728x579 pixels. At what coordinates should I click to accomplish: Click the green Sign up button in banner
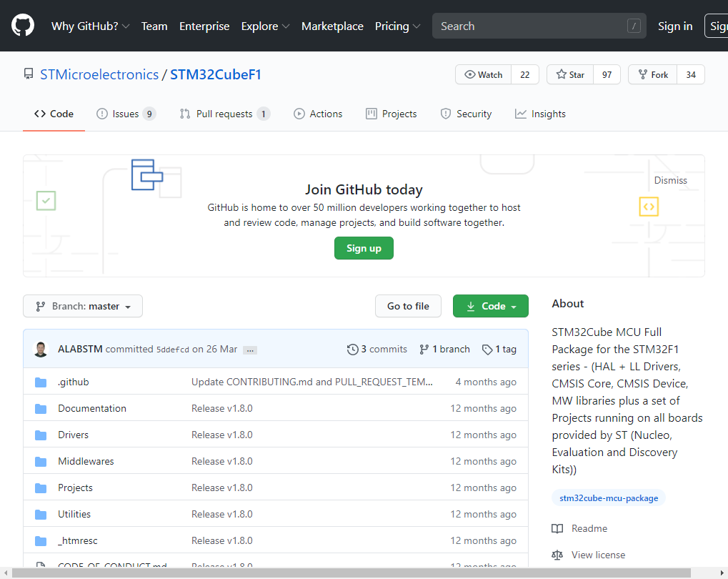pyautogui.click(x=364, y=248)
